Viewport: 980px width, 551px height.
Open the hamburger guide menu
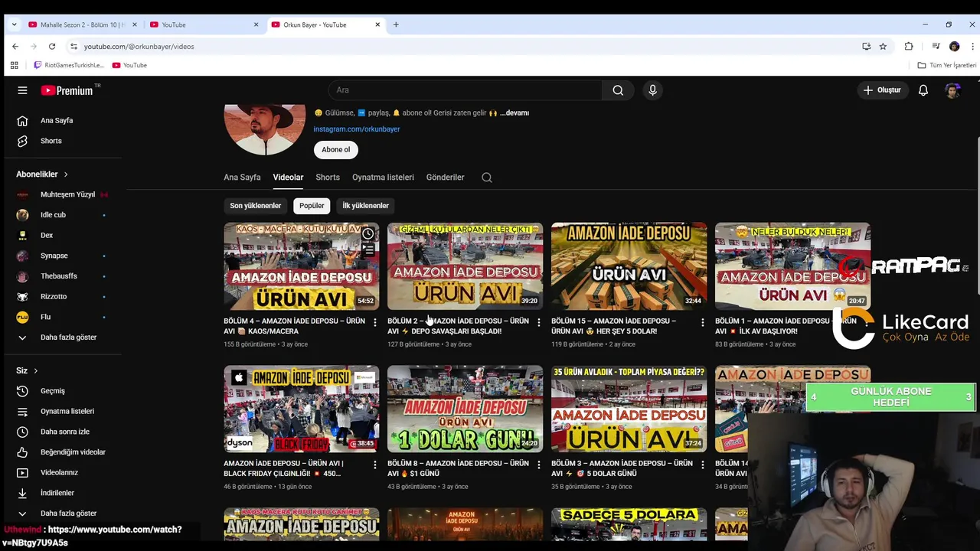click(x=22, y=90)
